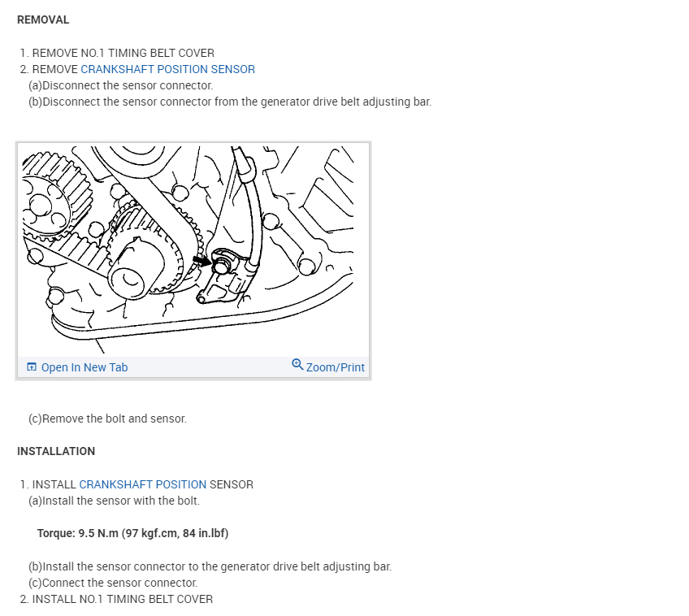Viewport: 689px width, 616px height.
Task: Click the Open In New Tab icon
Action: pyautogui.click(x=32, y=367)
